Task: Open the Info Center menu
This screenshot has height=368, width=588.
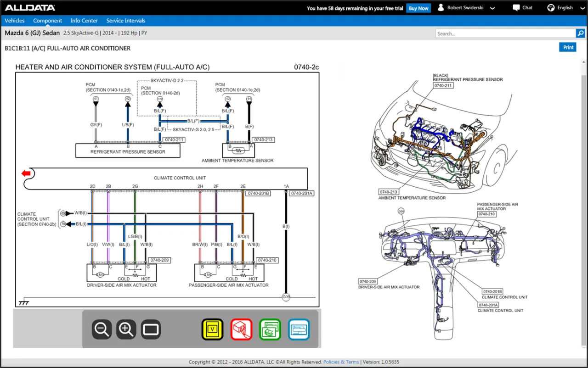Action: (x=84, y=21)
